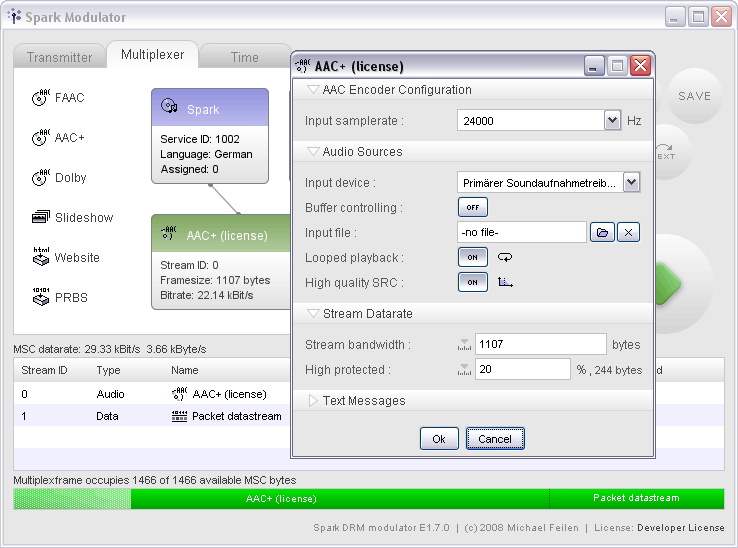Click the Spark Modulator app icon in title bar
The height and width of the screenshot is (548, 738).
pos(15,16)
